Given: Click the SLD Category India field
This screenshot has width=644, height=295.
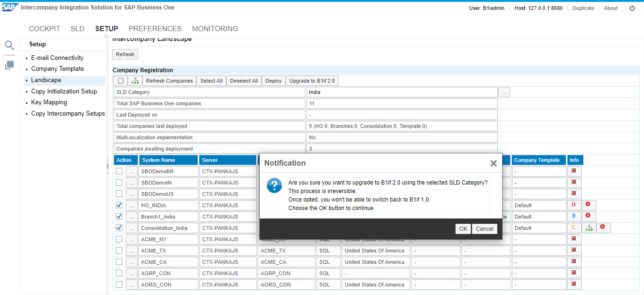Looking at the screenshot, I should click(x=402, y=93).
